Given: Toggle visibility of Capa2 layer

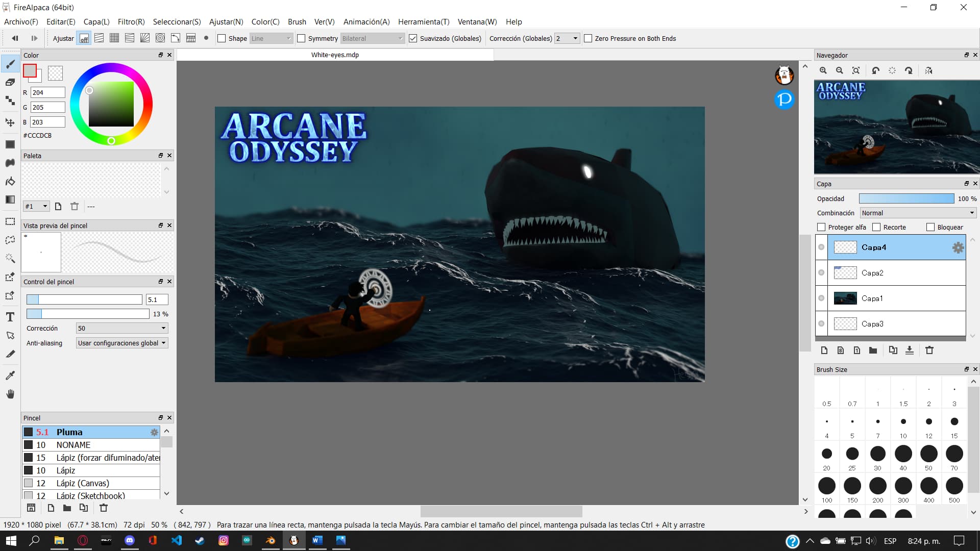Looking at the screenshot, I should point(821,273).
